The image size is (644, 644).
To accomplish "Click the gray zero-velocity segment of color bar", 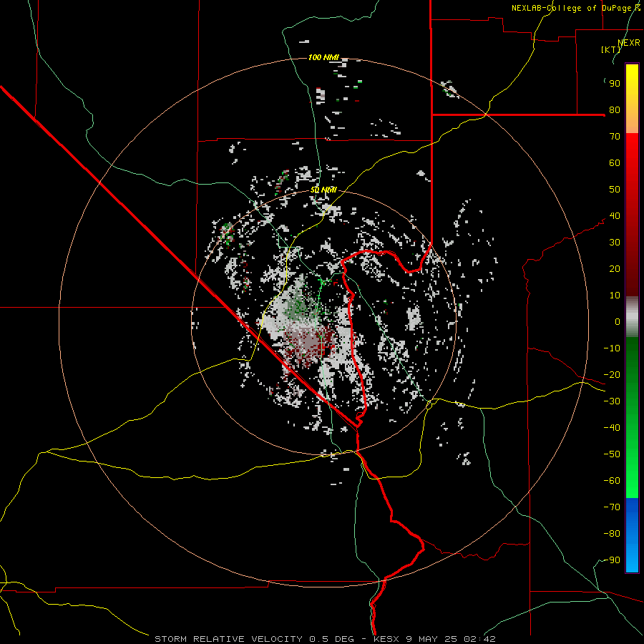I will [x=632, y=316].
